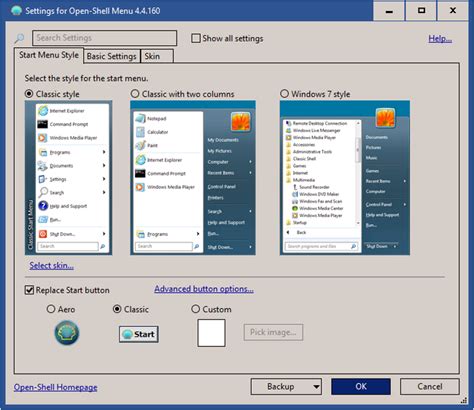Image resolution: width=474 pixels, height=410 pixels.
Task: Select Windows 7 style radio button
Action: point(284,94)
